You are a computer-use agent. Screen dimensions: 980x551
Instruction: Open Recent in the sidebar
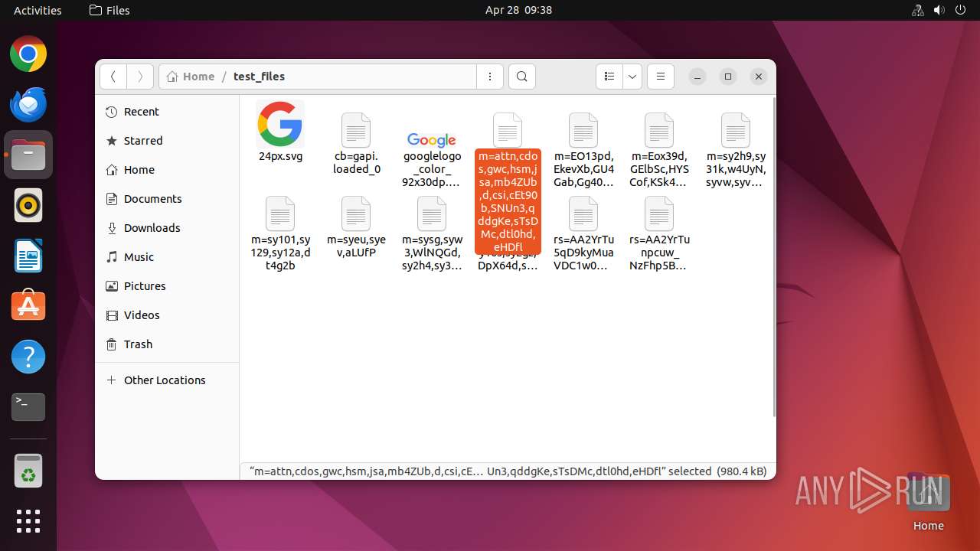(167, 112)
